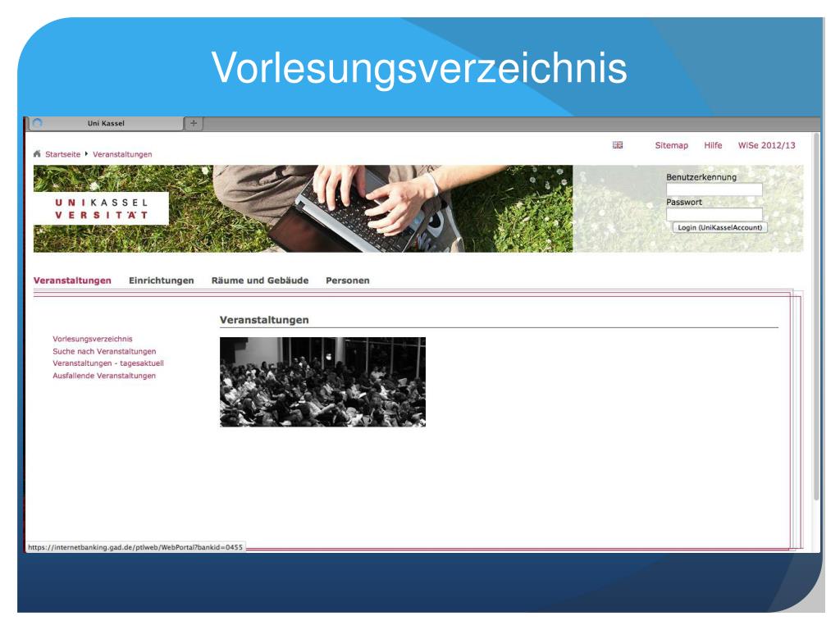
Task: Focus the Passwort input field
Action: (x=714, y=214)
